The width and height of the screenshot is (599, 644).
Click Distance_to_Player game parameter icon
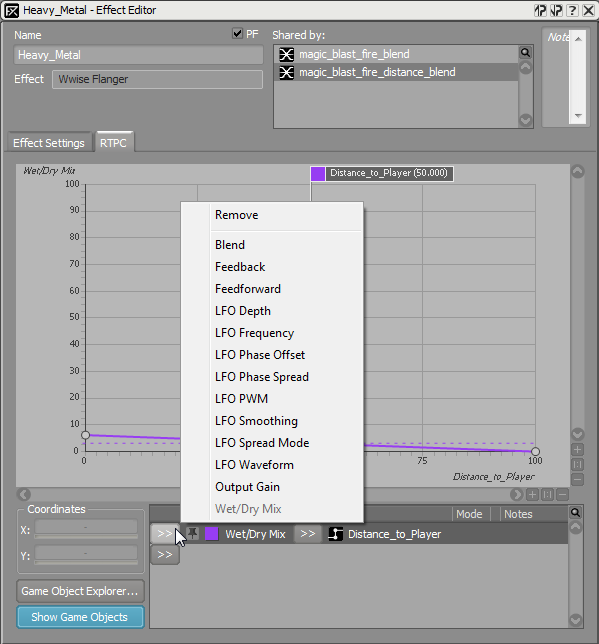[336, 534]
